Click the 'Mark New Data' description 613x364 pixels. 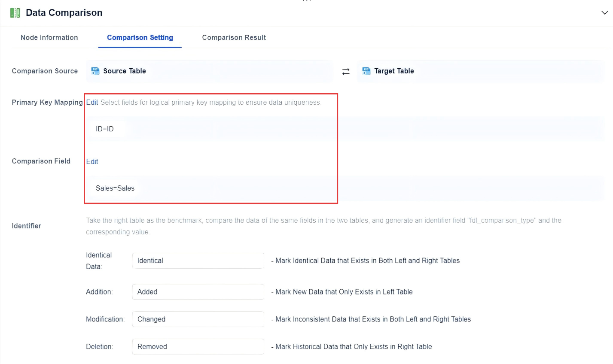(x=342, y=292)
